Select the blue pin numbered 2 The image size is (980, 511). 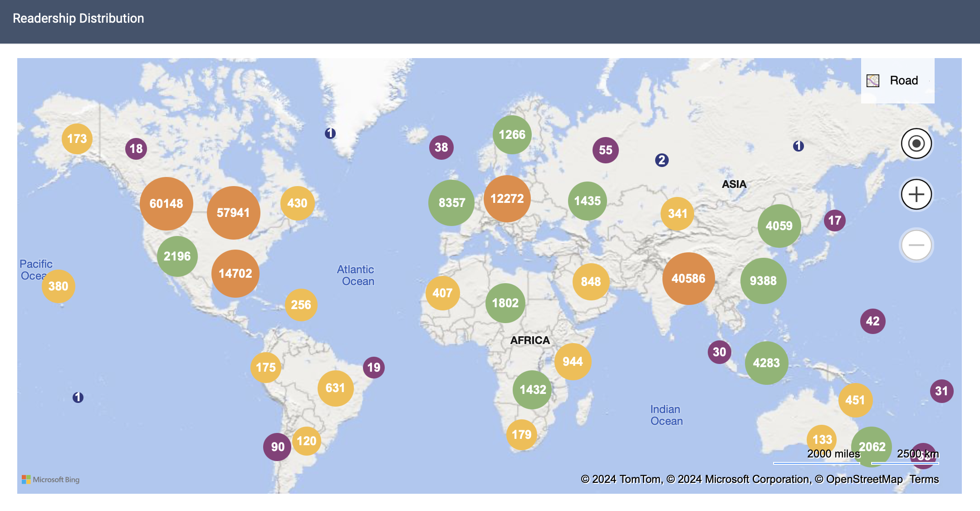coord(661,160)
